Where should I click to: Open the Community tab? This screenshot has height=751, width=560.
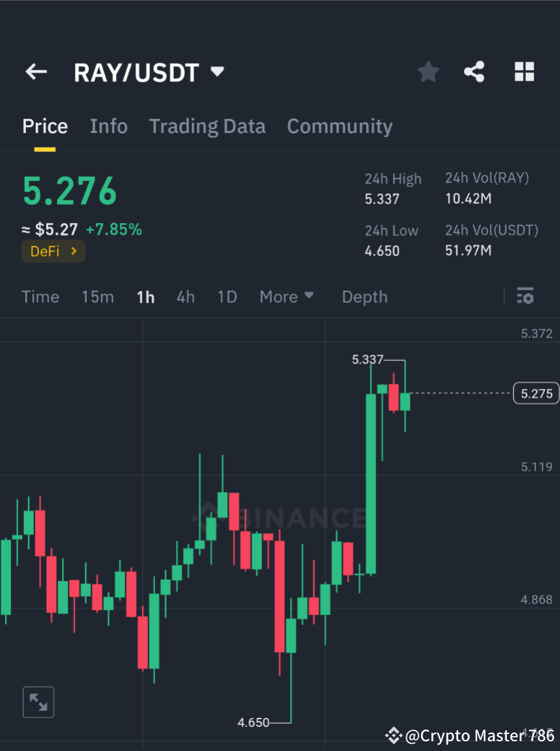(x=339, y=126)
